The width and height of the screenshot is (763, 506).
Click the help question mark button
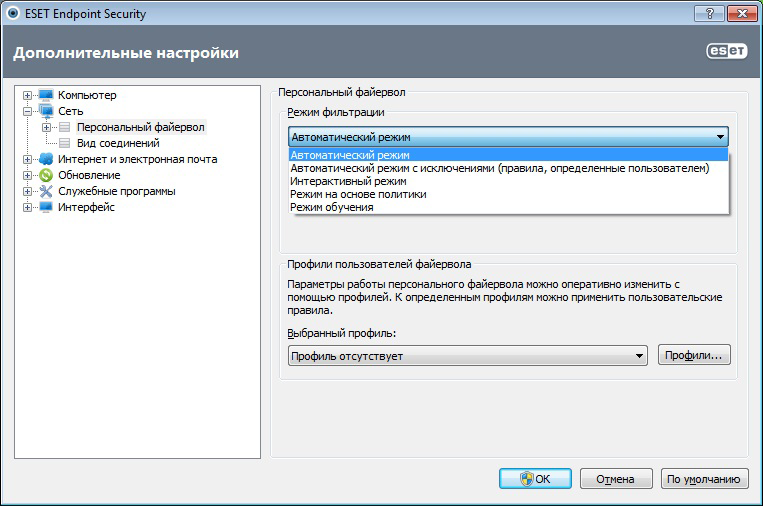point(709,14)
